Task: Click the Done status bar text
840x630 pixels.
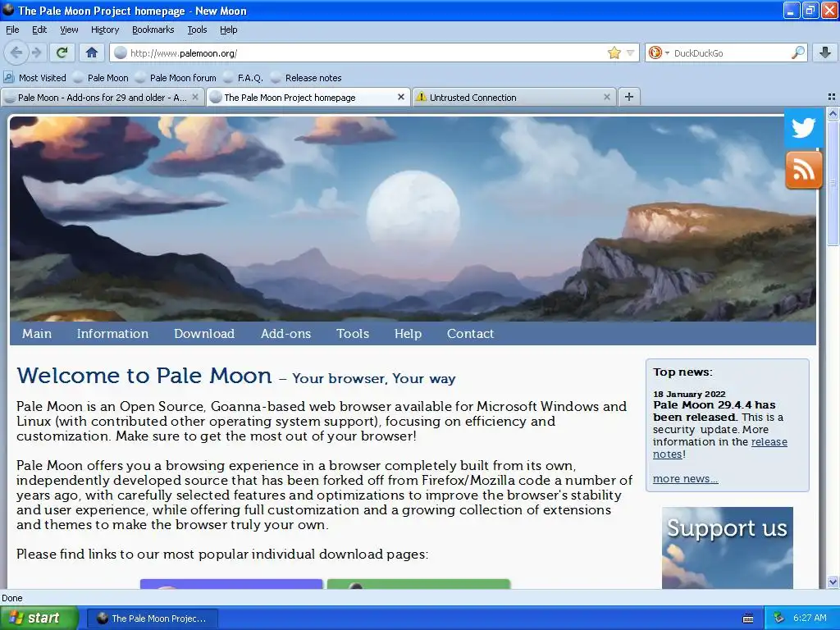Action: (x=12, y=598)
